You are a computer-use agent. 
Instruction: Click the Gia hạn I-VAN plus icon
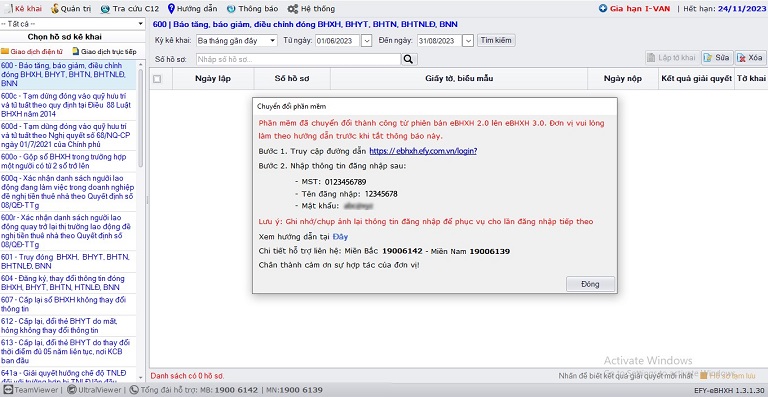click(602, 8)
